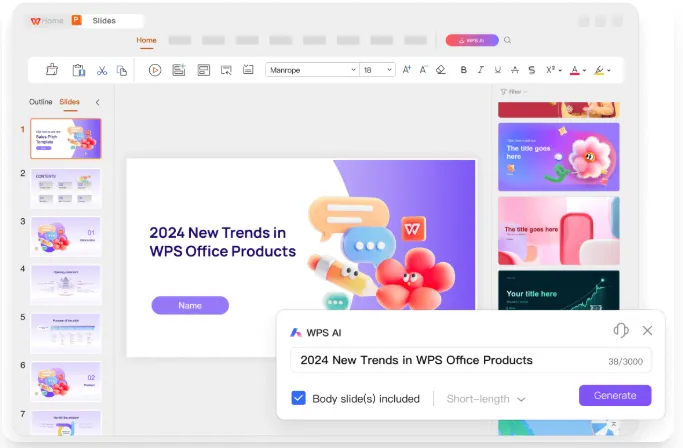The height and width of the screenshot is (448, 683).
Task: Apply red font color
Action: [x=575, y=70]
